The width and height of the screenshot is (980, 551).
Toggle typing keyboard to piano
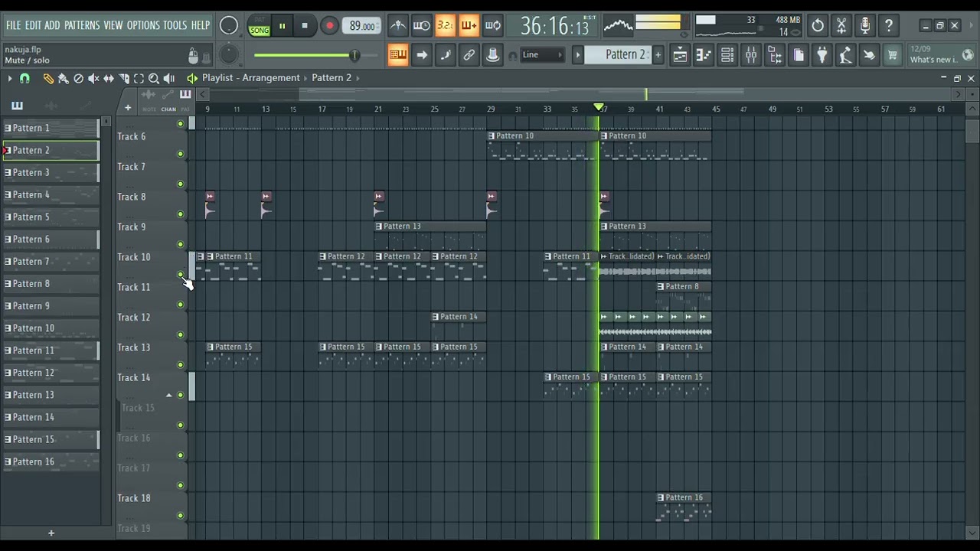[x=398, y=55]
